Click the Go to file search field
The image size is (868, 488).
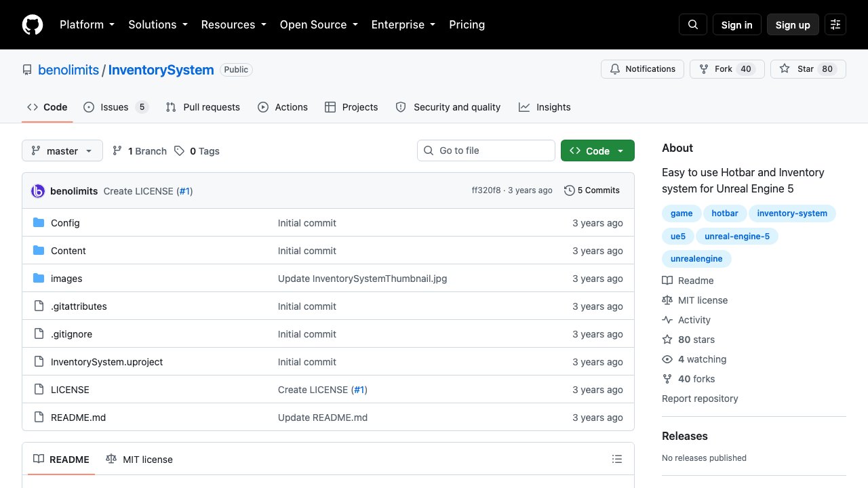click(486, 150)
